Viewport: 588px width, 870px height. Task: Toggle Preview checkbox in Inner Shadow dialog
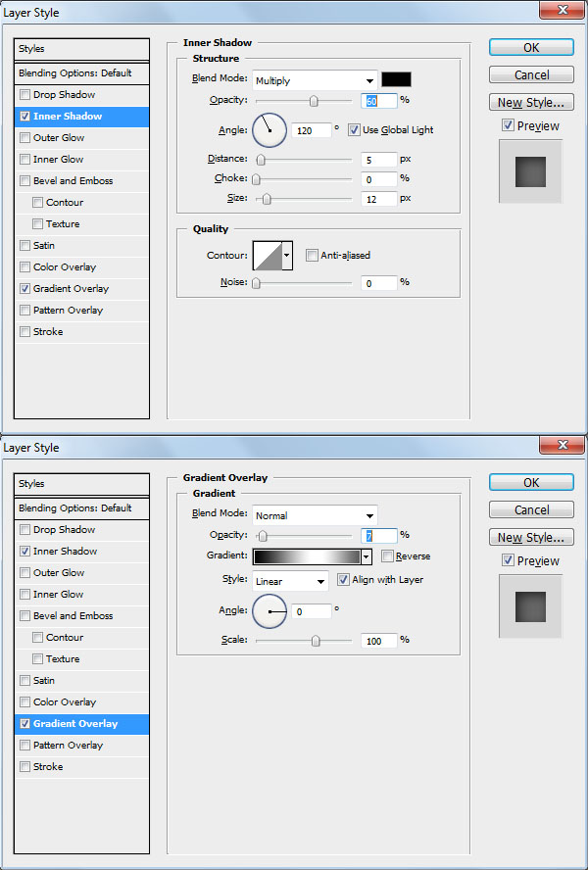tap(508, 125)
